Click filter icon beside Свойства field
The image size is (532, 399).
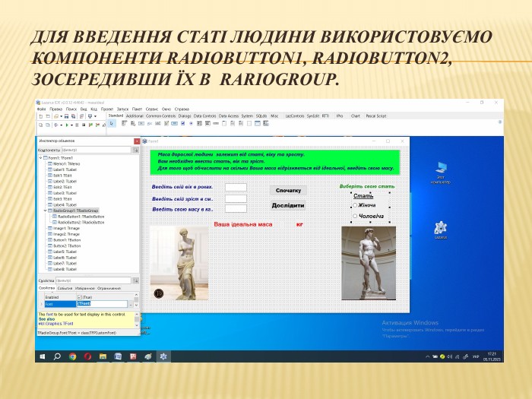(x=136, y=280)
